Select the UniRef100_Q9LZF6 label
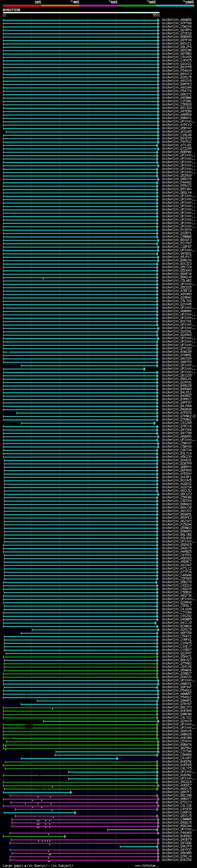Screen dimensions: 197x868 [177, 47]
